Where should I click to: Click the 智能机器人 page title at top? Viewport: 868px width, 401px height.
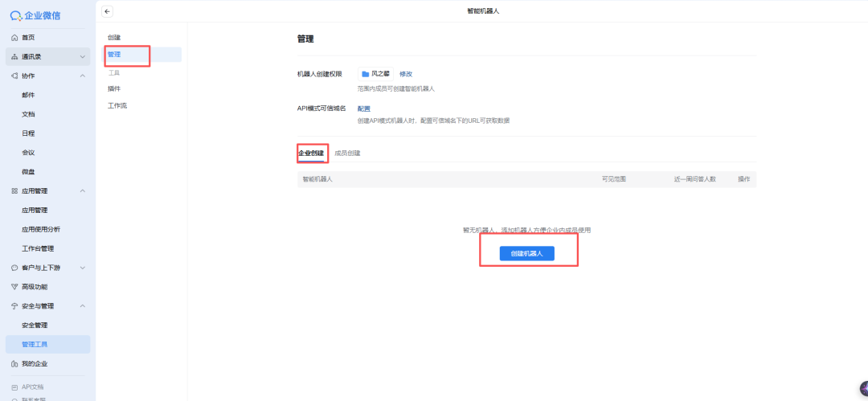pyautogui.click(x=484, y=11)
